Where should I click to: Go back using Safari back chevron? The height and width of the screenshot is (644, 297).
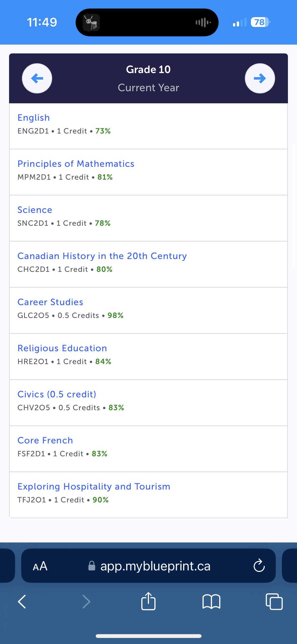22,602
